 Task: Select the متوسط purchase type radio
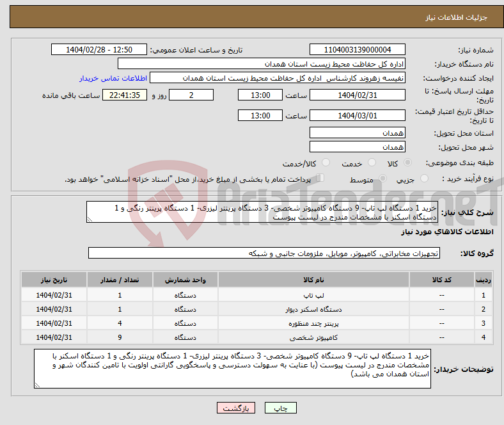(382, 178)
